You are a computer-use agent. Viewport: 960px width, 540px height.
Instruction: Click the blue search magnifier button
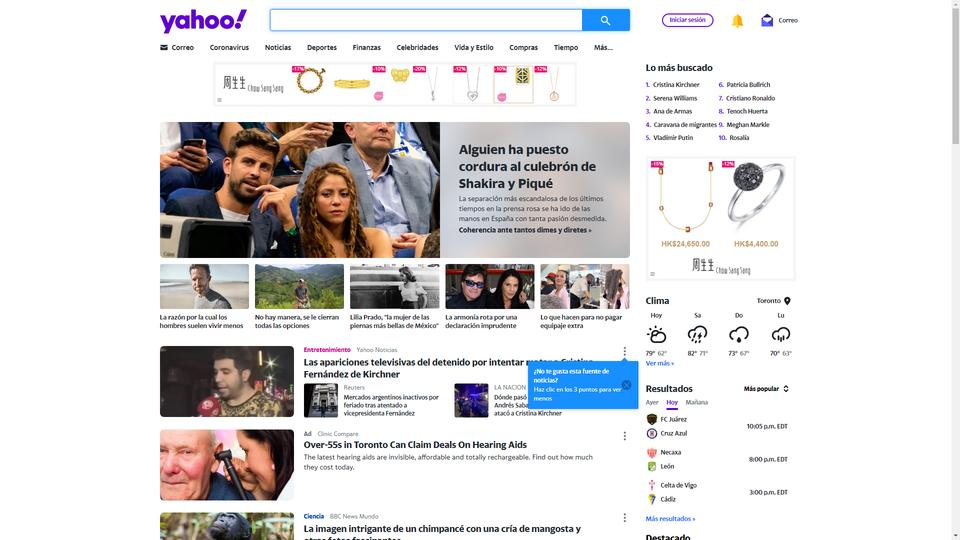click(606, 20)
